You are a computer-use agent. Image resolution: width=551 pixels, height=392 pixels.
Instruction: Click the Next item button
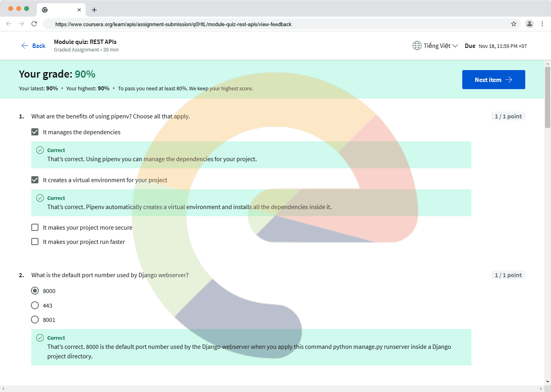pos(494,80)
